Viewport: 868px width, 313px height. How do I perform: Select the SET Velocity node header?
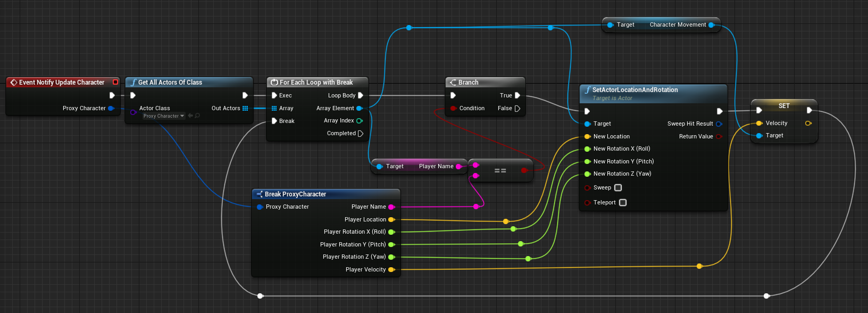point(784,106)
